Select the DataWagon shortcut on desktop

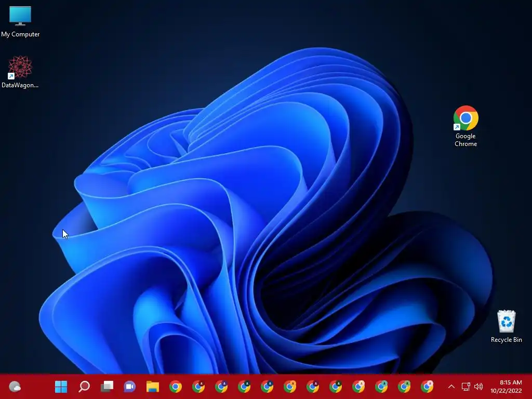click(20, 72)
